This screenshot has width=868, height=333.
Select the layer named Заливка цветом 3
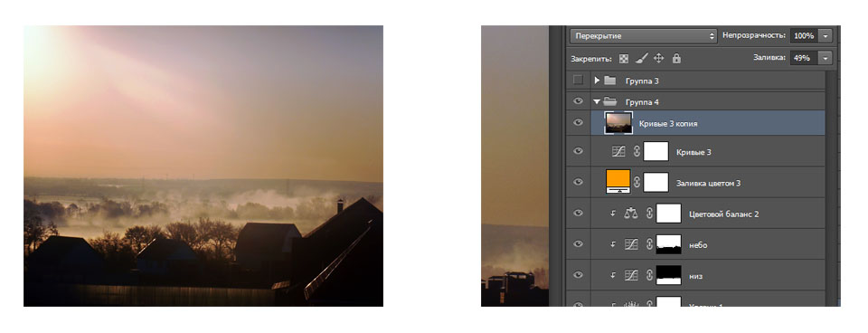709,183
